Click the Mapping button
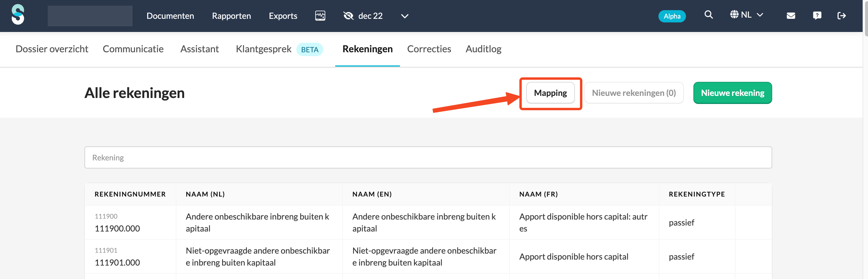This screenshot has height=279, width=868. pos(550,93)
